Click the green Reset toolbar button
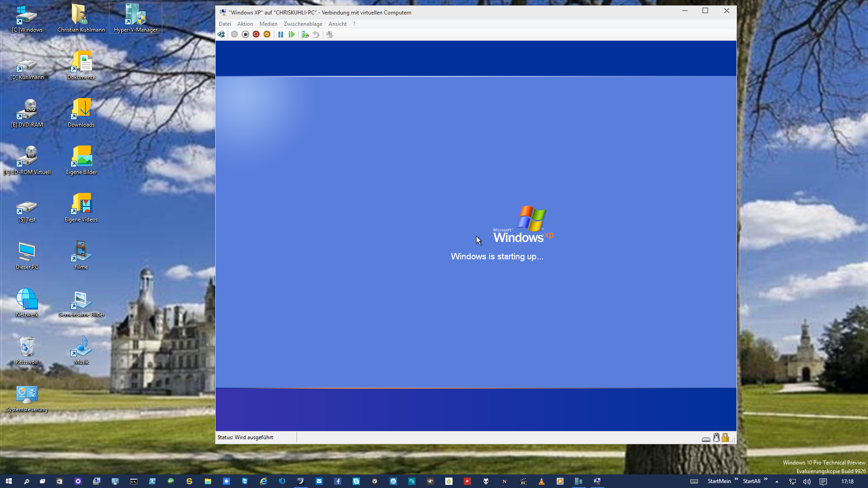This screenshot has width=868, height=488. (x=292, y=34)
